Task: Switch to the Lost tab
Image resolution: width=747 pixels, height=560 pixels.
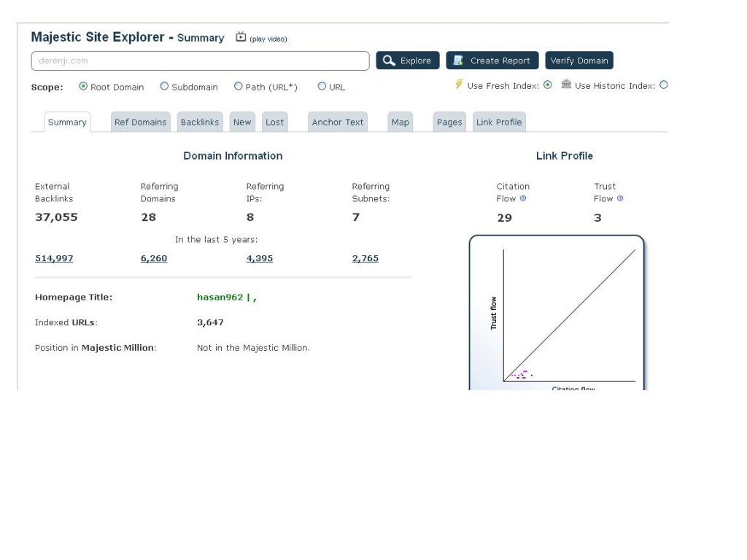Action: point(274,122)
